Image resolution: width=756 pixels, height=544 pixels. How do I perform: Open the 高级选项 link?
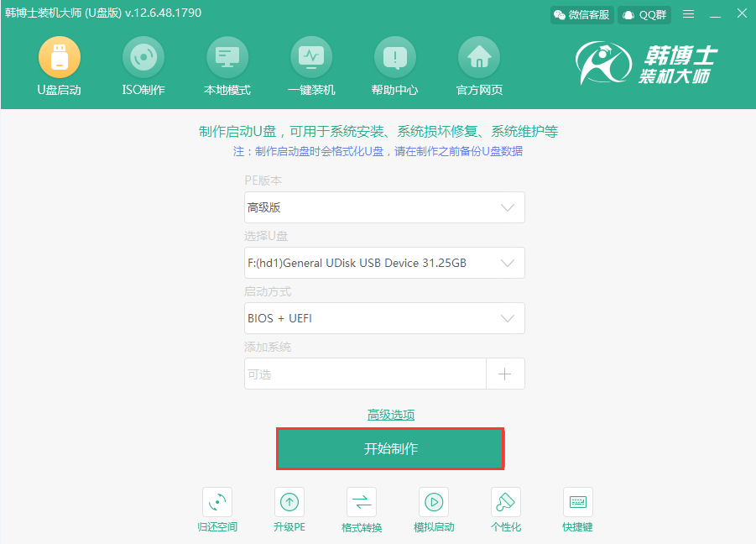tap(391, 415)
